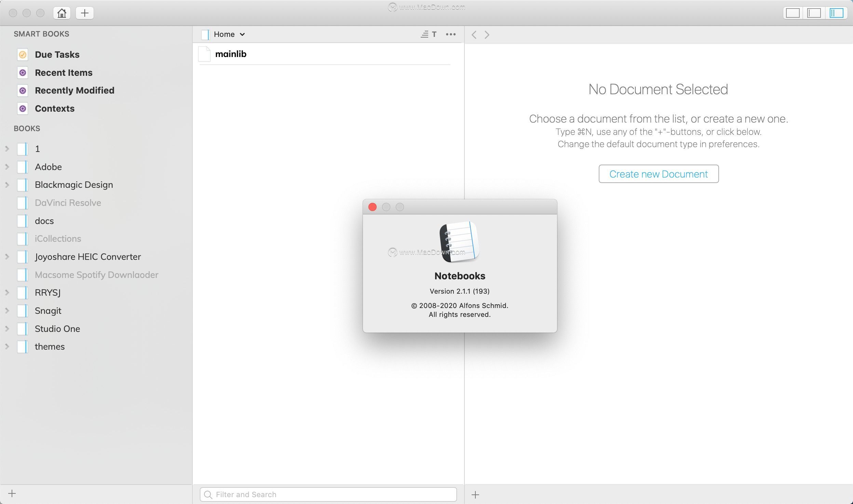The width and height of the screenshot is (853, 504).
Task: Click the Recent Items purple gear icon
Action: click(23, 73)
